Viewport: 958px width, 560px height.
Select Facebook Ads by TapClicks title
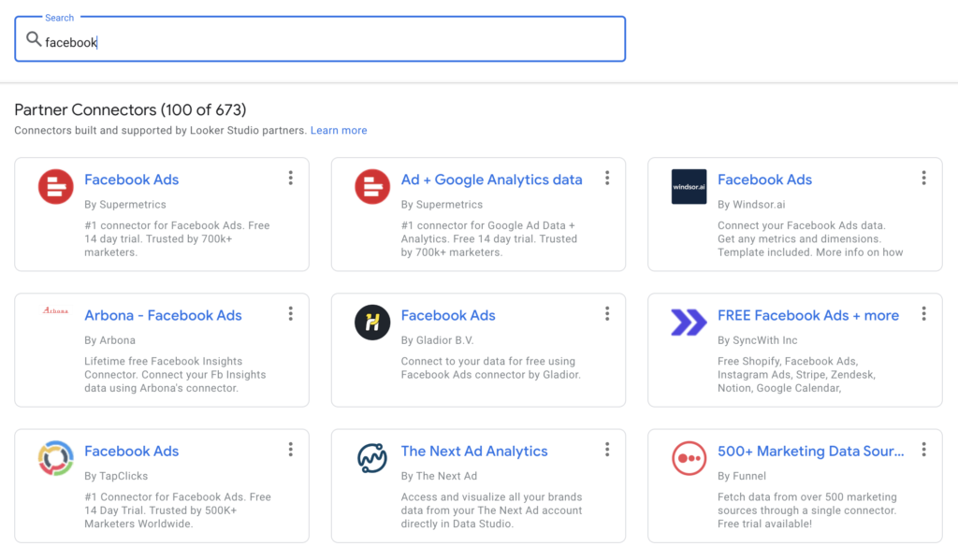tap(131, 451)
